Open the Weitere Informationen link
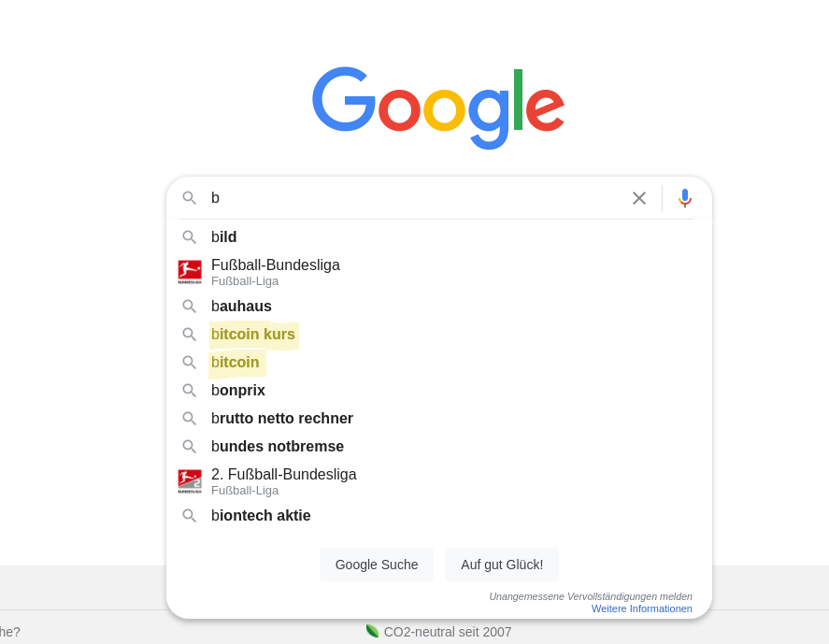 point(641,608)
